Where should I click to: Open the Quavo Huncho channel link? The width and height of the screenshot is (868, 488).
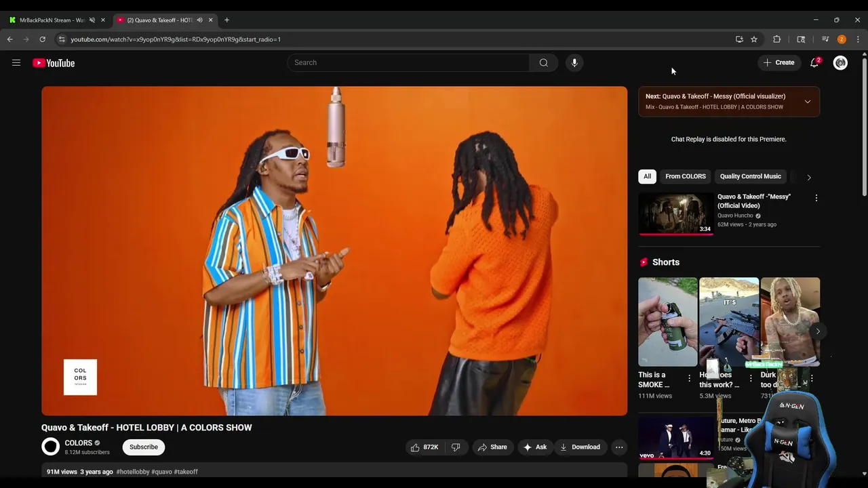(735, 216)
